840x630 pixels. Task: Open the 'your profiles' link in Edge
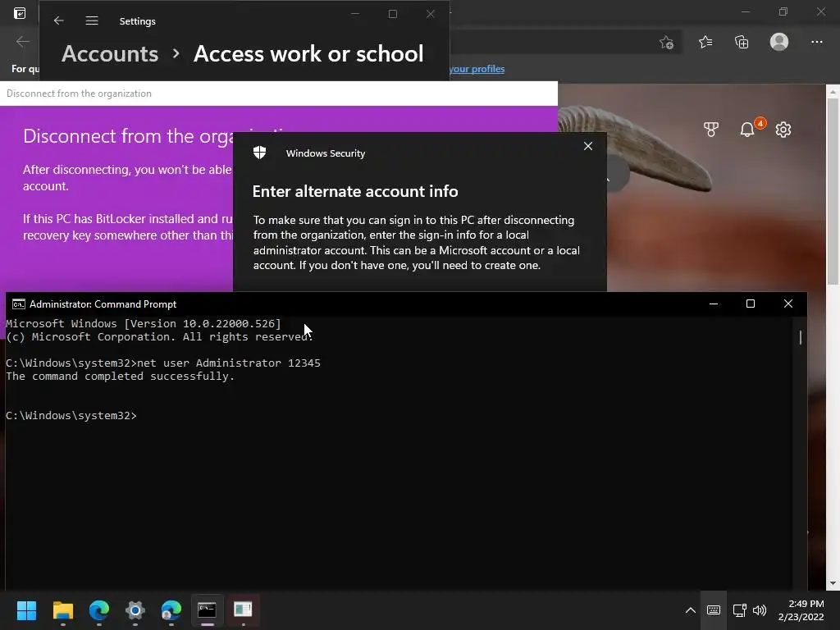[x=477, y=69]
